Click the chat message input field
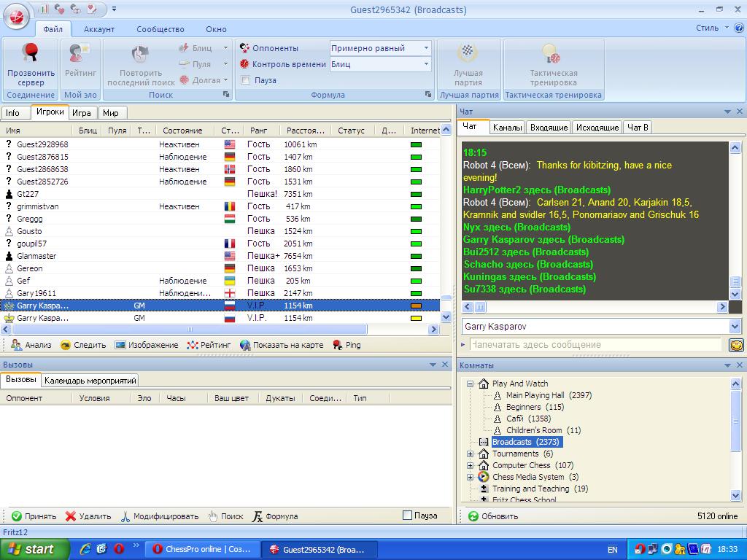Screen dimensions: 747x560 [x=595, y=345]
